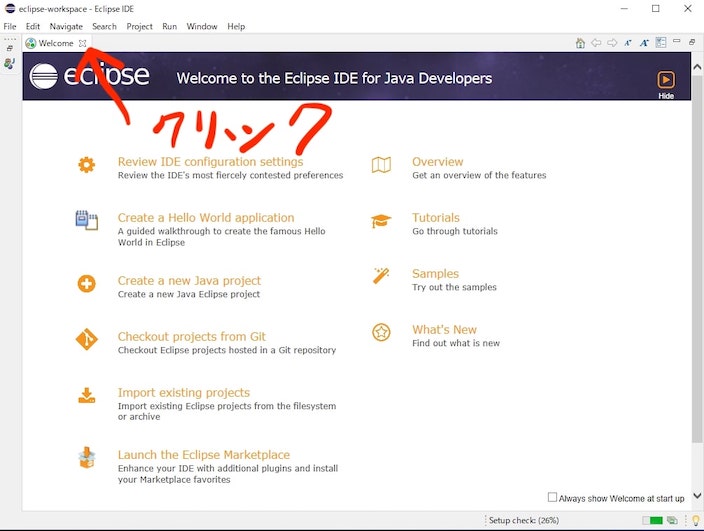Open the Edit menu
This screenshot has height=531, width=704.
point(33,26)
